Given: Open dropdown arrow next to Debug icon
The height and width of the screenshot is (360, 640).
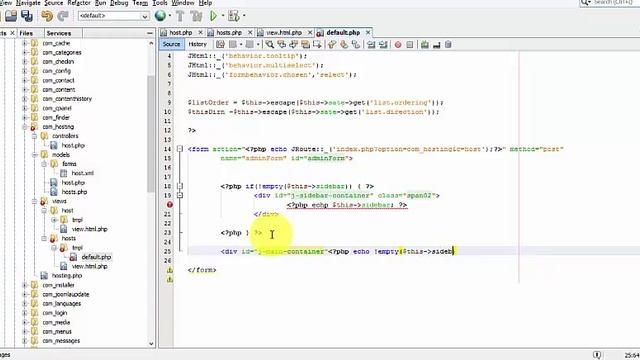Looking at the screenshot, I should click(x=244, y=16).
